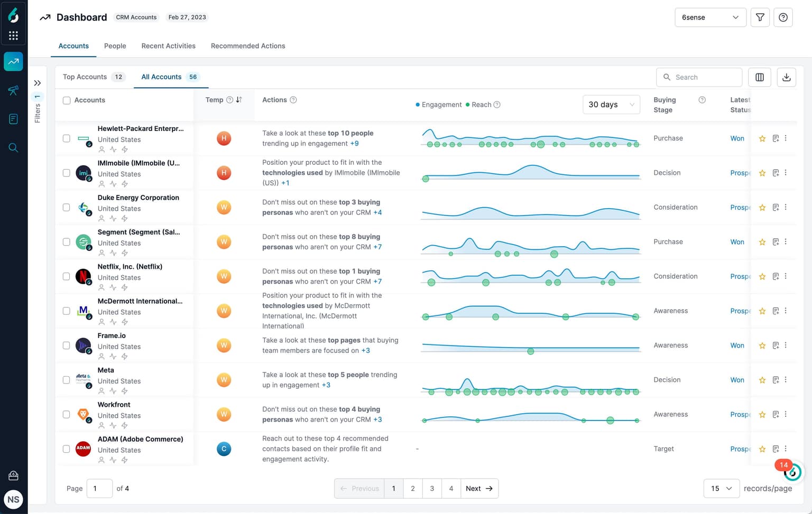Open the 6sense dropdown
812x514 pixels.
[710, 17]
